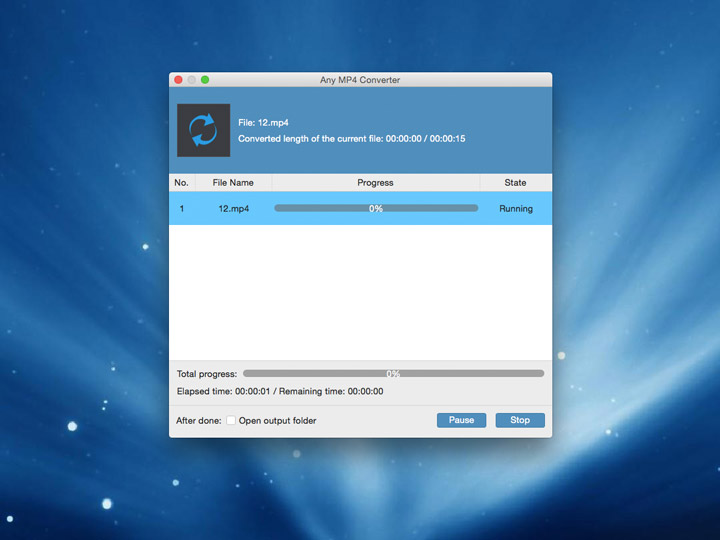This screenshot has height=540, width=720.
Task: Select the File Name column header
Action: click(233, 183)
